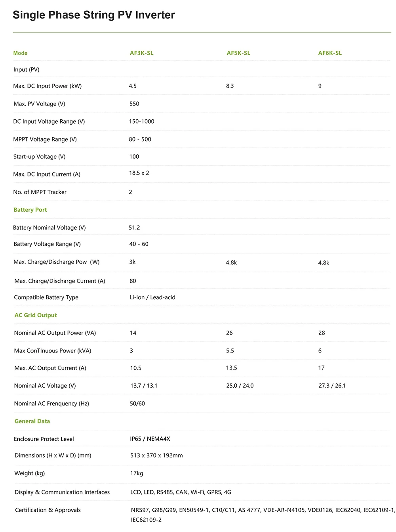Select the AF3K-SL model column header
Viewport: 396px width, 532px height.
click(x=141, y=53)
